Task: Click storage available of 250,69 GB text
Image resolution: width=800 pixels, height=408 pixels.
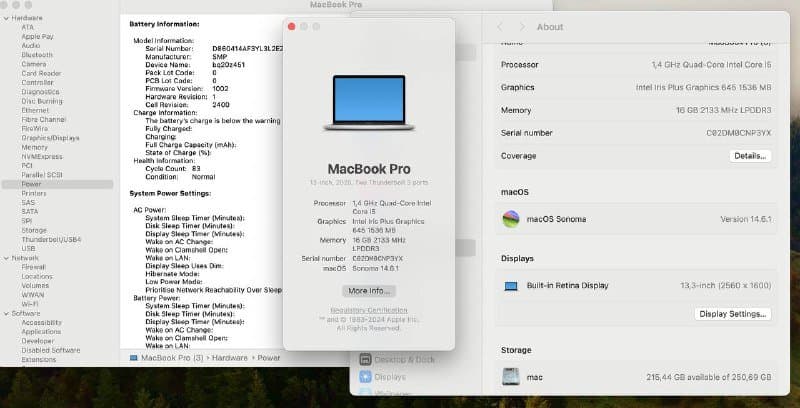Action: point(709,377)
